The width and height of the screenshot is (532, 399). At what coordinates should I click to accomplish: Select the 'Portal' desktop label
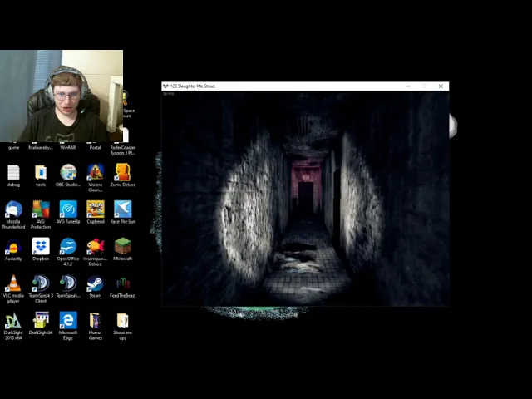pos(96,148)
